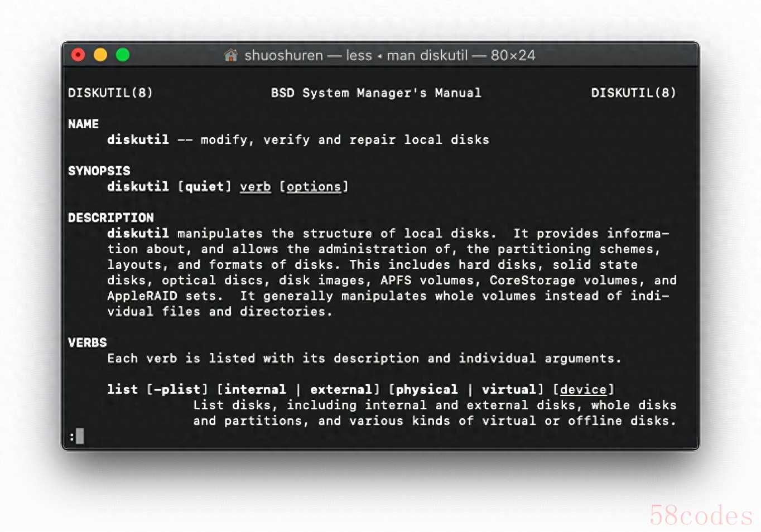761x532 pixels.
Task: Click the underlined 'device' argument
Action: pos(583,389)
